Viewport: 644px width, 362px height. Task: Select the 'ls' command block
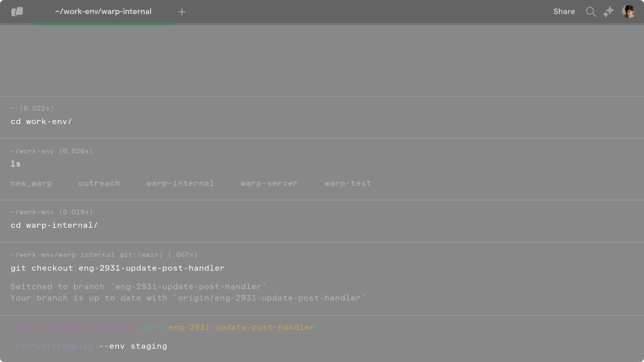322,169
